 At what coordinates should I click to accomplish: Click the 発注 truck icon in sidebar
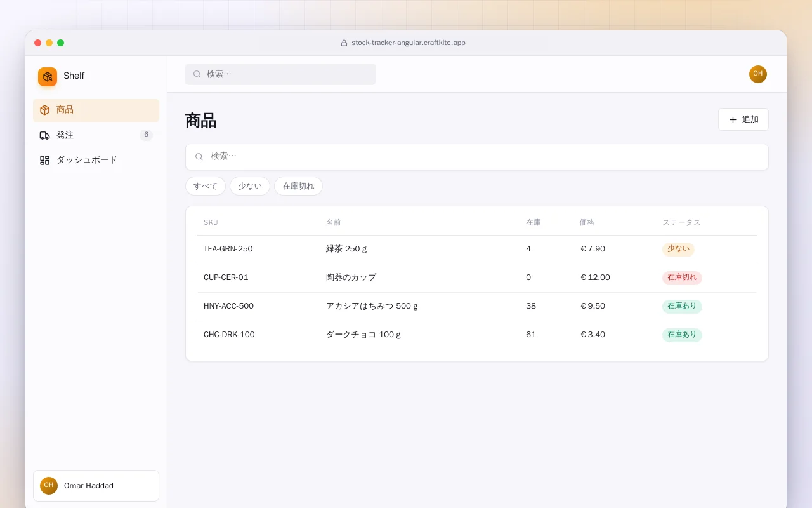(x=44, y=135)
